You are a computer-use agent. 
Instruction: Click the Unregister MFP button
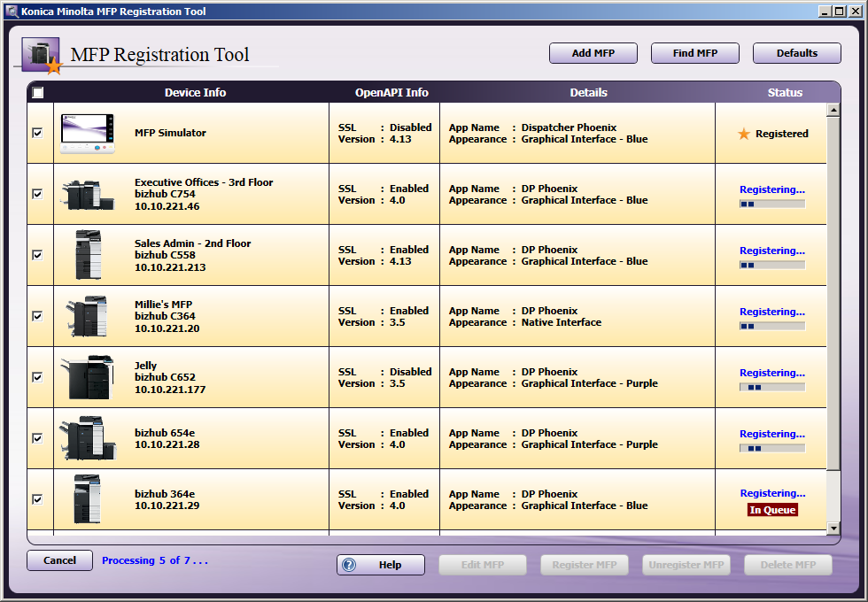click(x=686, y=565)
